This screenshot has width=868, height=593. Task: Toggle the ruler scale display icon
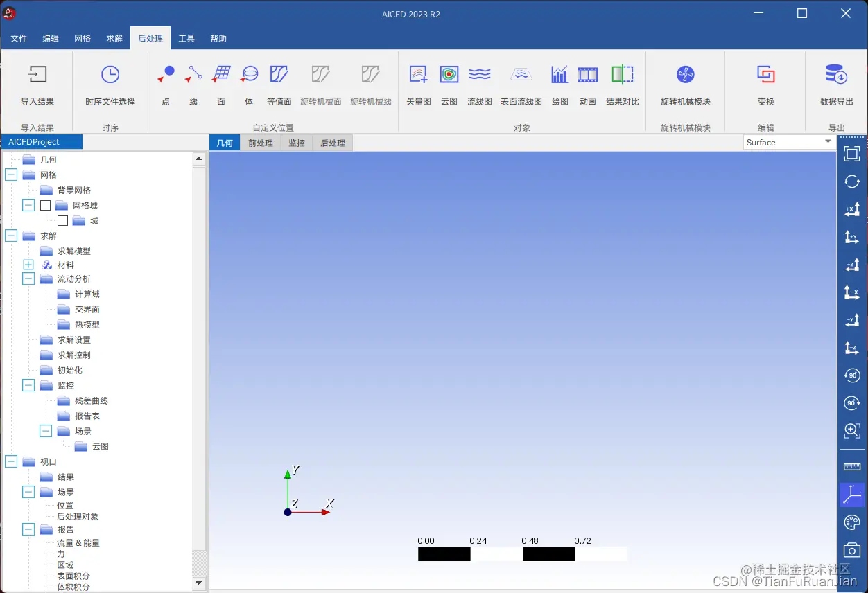852,468
